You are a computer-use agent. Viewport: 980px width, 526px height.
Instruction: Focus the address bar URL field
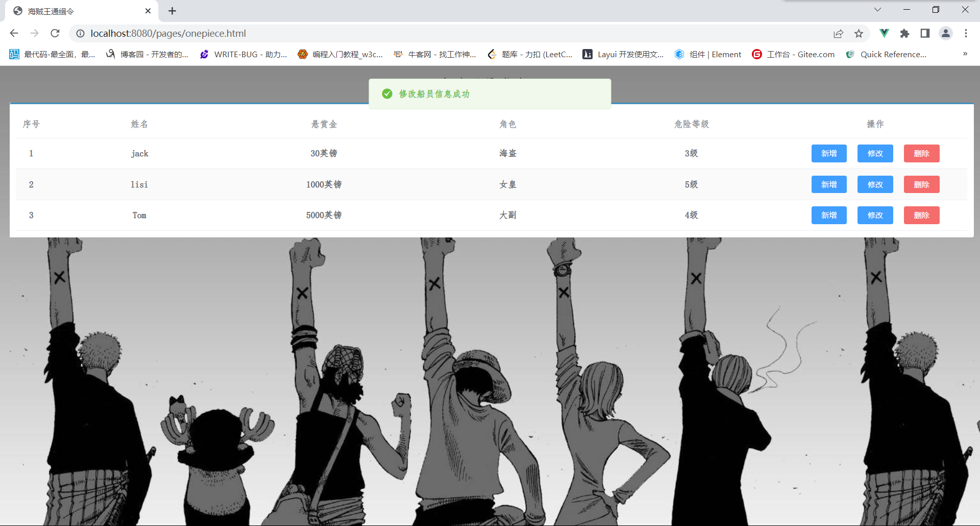point(454,33)
